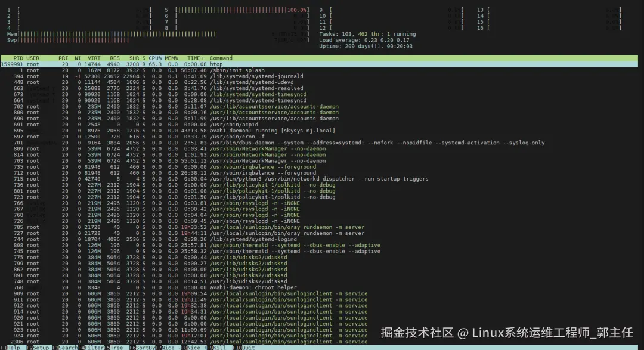Sort by the VIRT column header
644x350 pixels.
[94, 58]
